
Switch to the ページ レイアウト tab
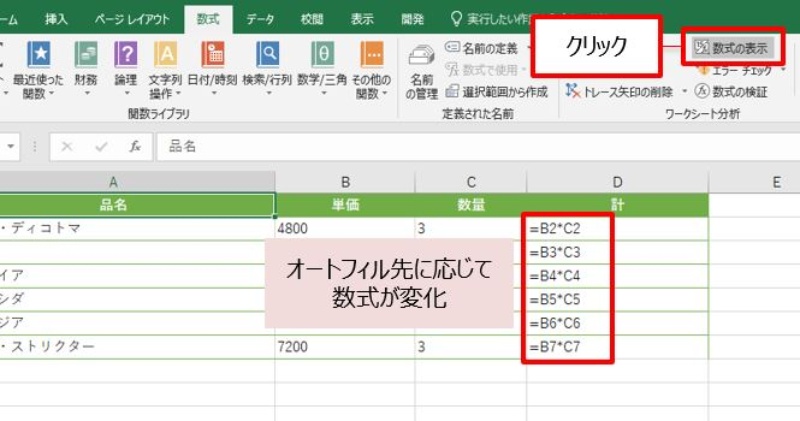coord(132,19)
